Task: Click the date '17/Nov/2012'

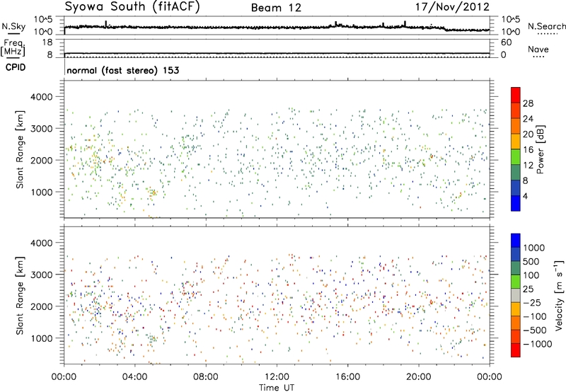Action: pyautogui.click(x=452, y=7)
